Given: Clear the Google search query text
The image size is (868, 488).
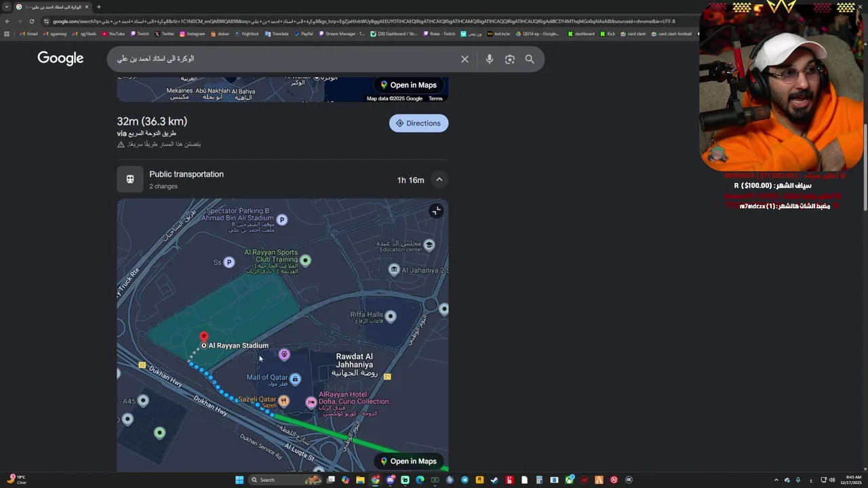Looking at the screenshot, I should pyautogui.click(x=465, y=60).
